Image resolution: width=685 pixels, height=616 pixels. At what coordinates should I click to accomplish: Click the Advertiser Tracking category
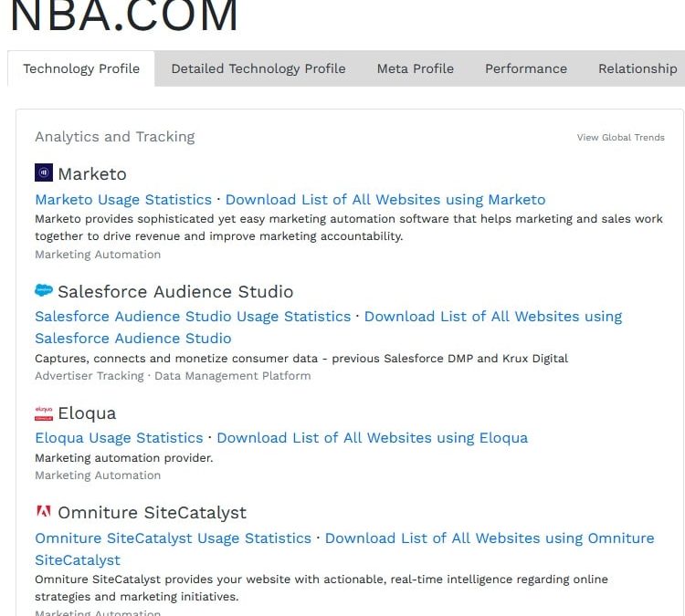click(x=90, y=376)
